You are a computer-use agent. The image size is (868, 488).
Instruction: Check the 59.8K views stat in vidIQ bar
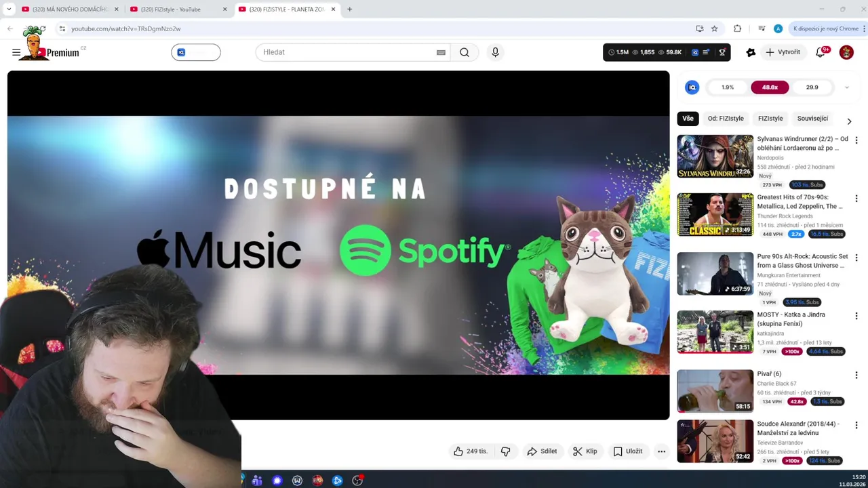(x=670, y=52)
